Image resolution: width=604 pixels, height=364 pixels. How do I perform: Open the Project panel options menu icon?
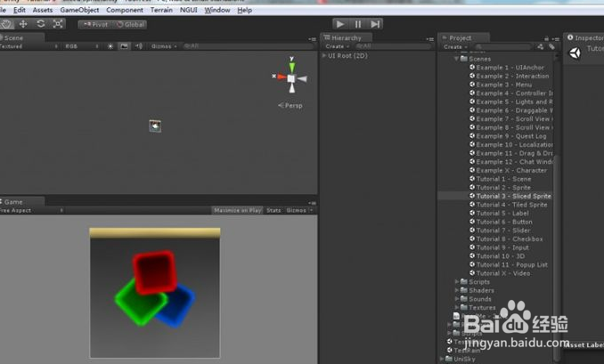[x=555, y=39]
